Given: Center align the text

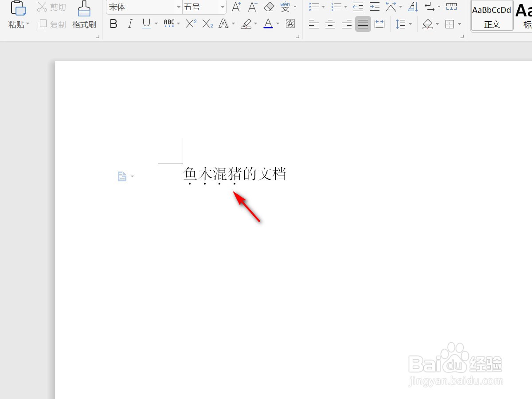Looking at the screenshot, I should [330, 24].
